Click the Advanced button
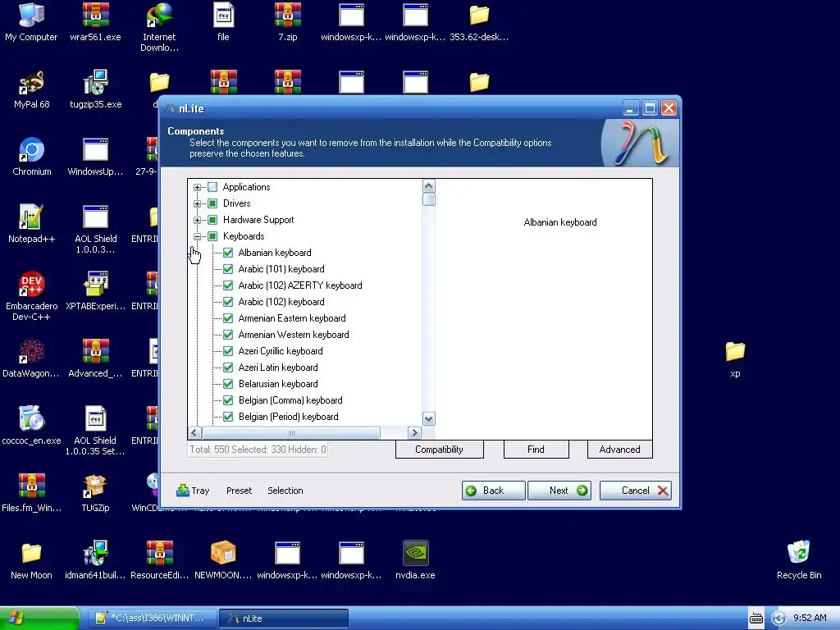 click(x=619, y=450)
